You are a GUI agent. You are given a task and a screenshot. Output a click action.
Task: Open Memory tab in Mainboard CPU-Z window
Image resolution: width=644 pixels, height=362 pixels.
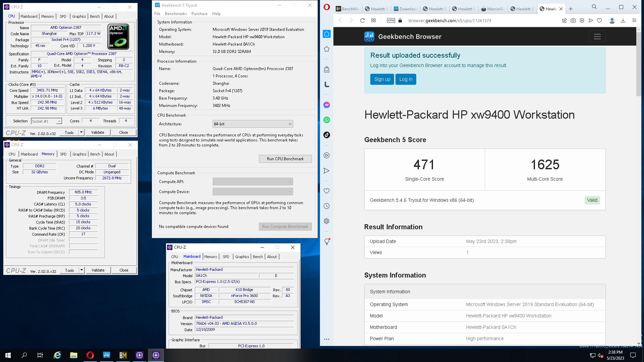(211, 257)
